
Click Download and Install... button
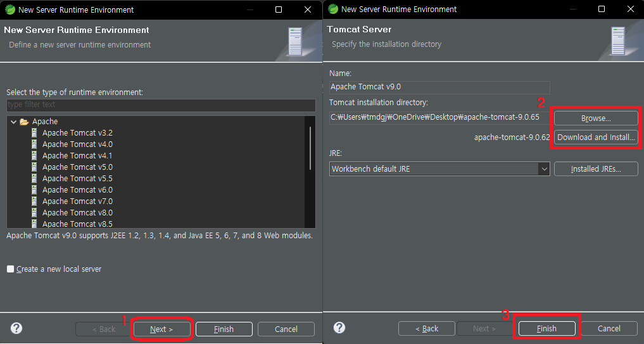(596, 137)
